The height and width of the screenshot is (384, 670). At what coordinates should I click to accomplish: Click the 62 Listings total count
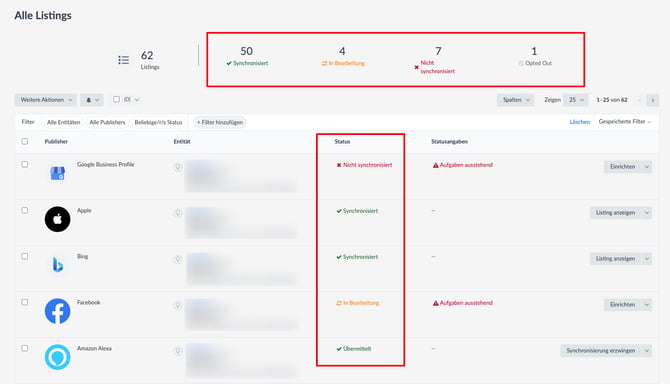150,60
